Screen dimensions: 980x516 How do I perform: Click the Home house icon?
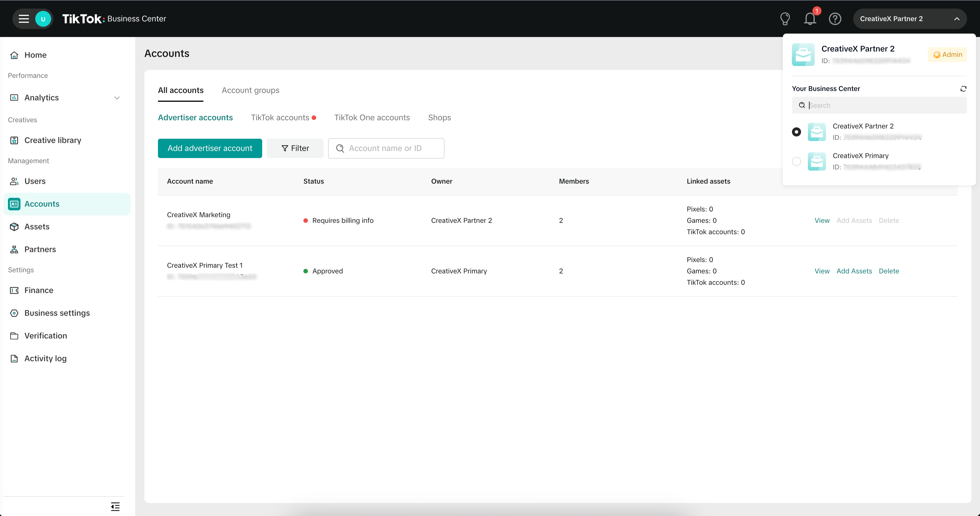pyautogui.click(x=14, y=55)
